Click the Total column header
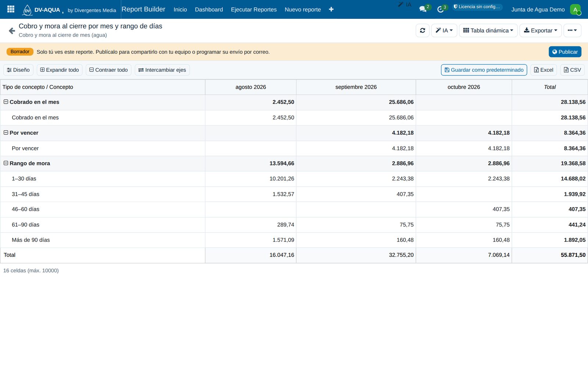The width and height of the screenshot is (588, 368). pos(550,87)
